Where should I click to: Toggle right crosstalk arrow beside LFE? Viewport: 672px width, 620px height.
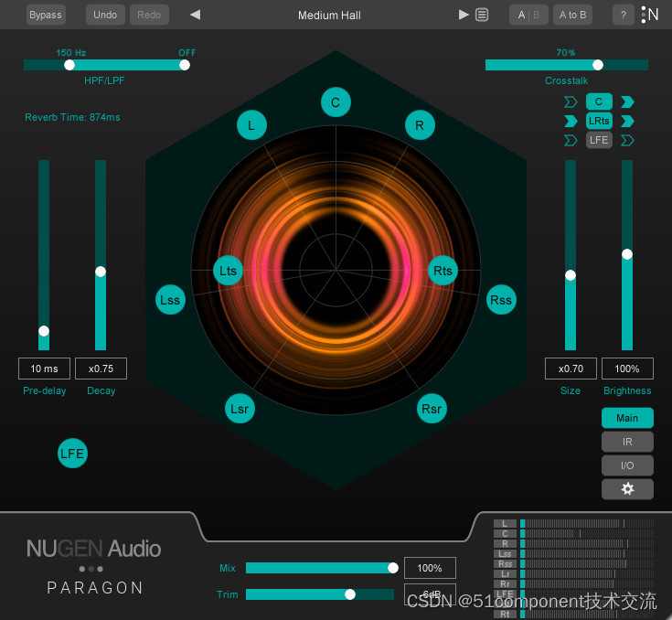(627, 140)
